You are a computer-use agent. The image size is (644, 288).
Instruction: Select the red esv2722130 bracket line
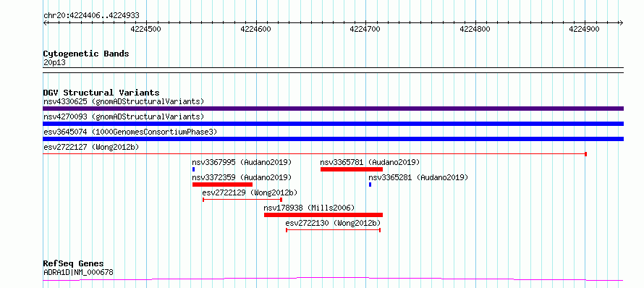click(333, 230)
